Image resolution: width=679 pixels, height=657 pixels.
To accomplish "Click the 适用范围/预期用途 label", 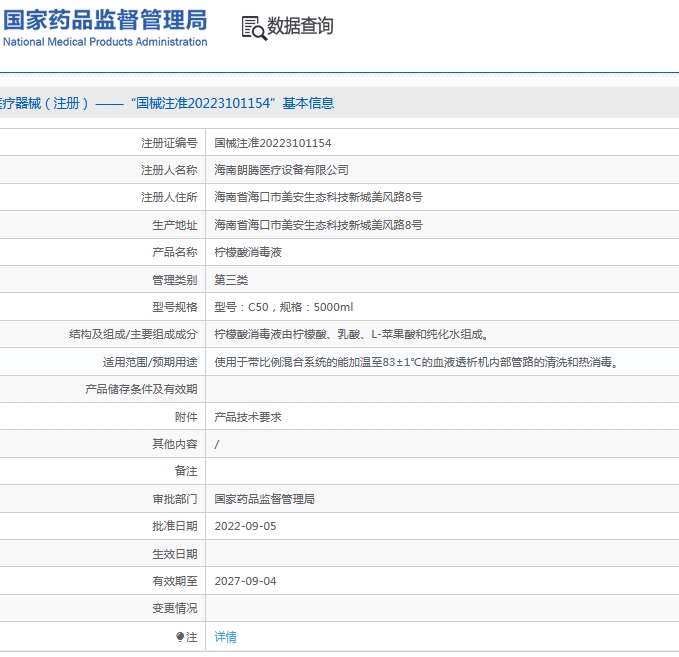I will [150, 362].
